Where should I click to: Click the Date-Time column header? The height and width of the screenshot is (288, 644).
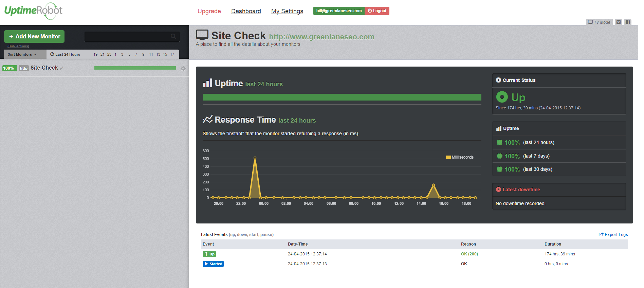298,244
